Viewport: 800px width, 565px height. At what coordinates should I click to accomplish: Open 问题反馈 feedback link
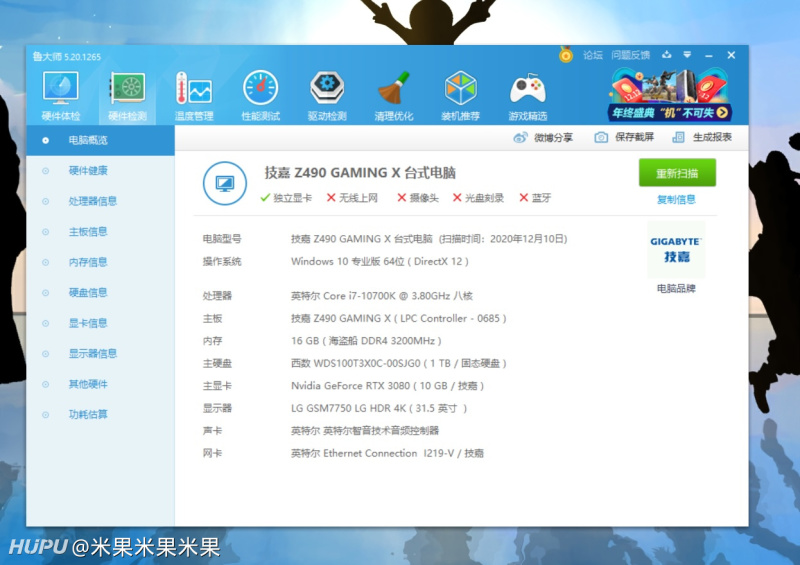click(x=631, y=55)
